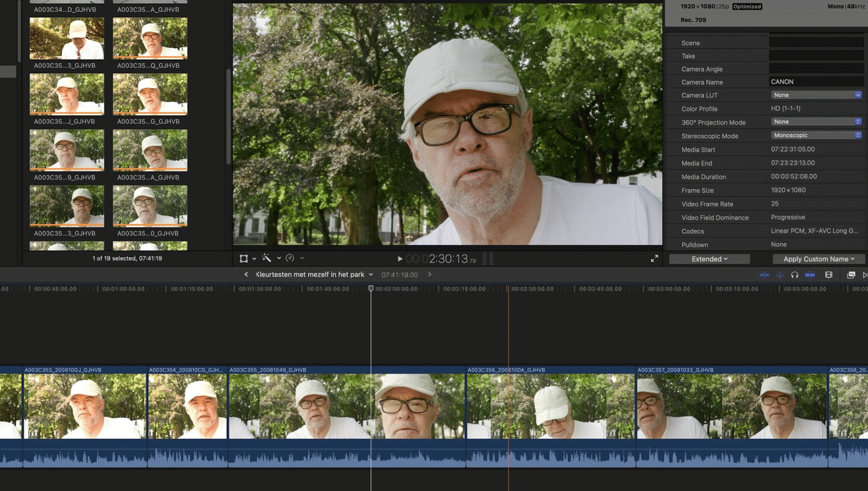Screen dimensions: 868x491
Task: Click the Apply Custom Name button
Action: [818, 259]
